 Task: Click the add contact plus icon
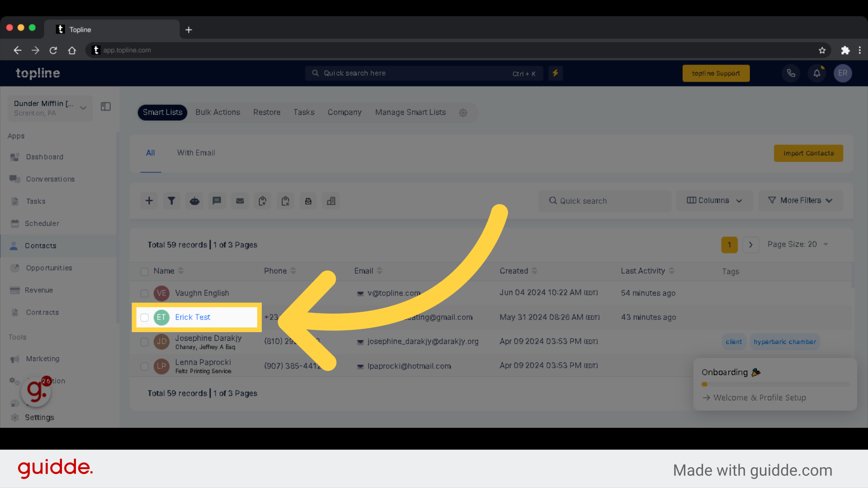pyautogui.click(x=149, y=201)
